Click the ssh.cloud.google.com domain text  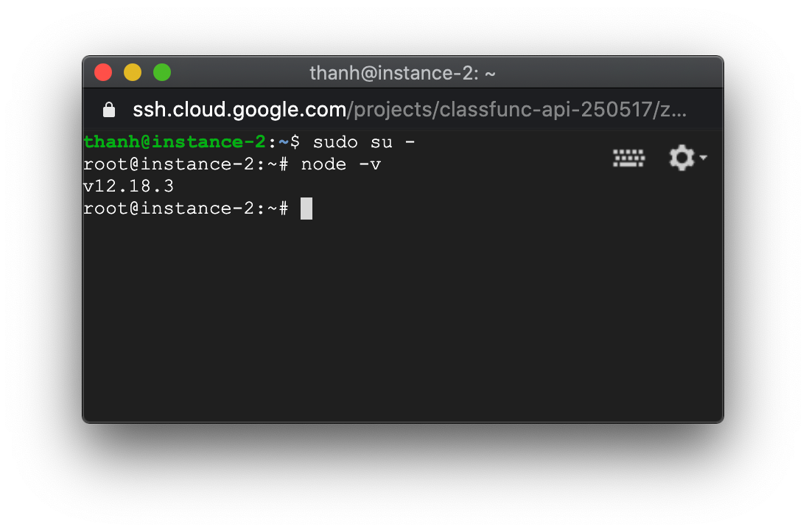239,110
